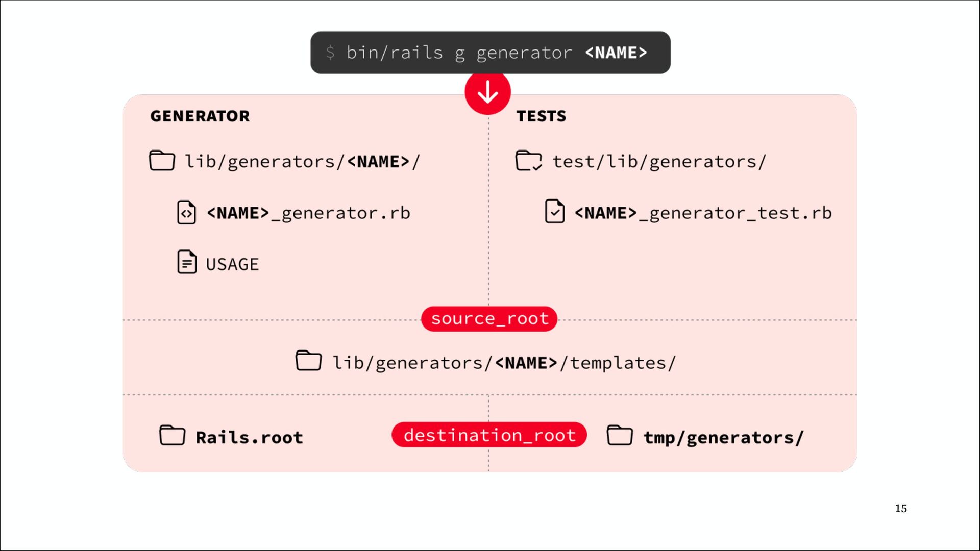Screen dimensions: 980x551
Task: Click the generator_test.rb checked file icon
Action: pyautogui.click(x=555, y=211)
